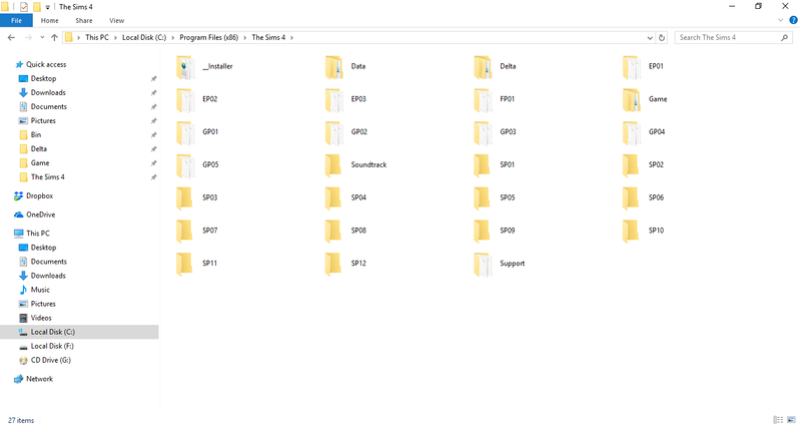Image resolution: width=800 pixels, height=427 pixels.
Task: Open the EP01 folder
Action: (643, 67)
